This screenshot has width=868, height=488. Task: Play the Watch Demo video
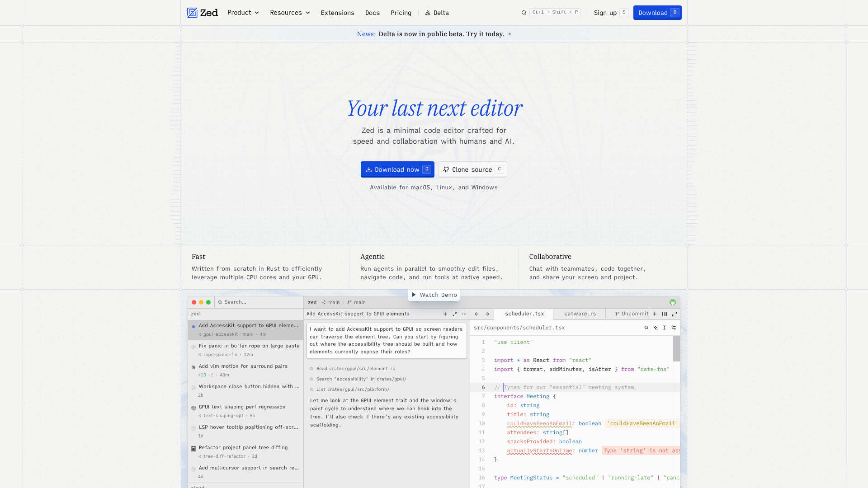434,295
